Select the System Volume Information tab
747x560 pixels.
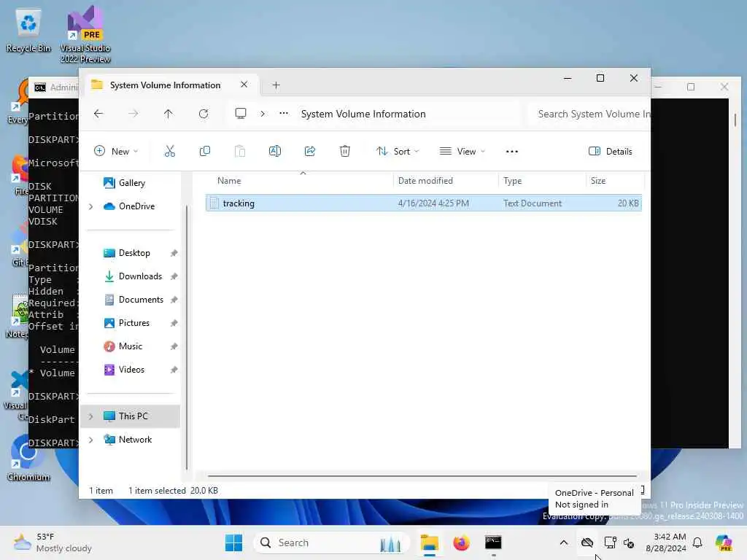[165, 85]
